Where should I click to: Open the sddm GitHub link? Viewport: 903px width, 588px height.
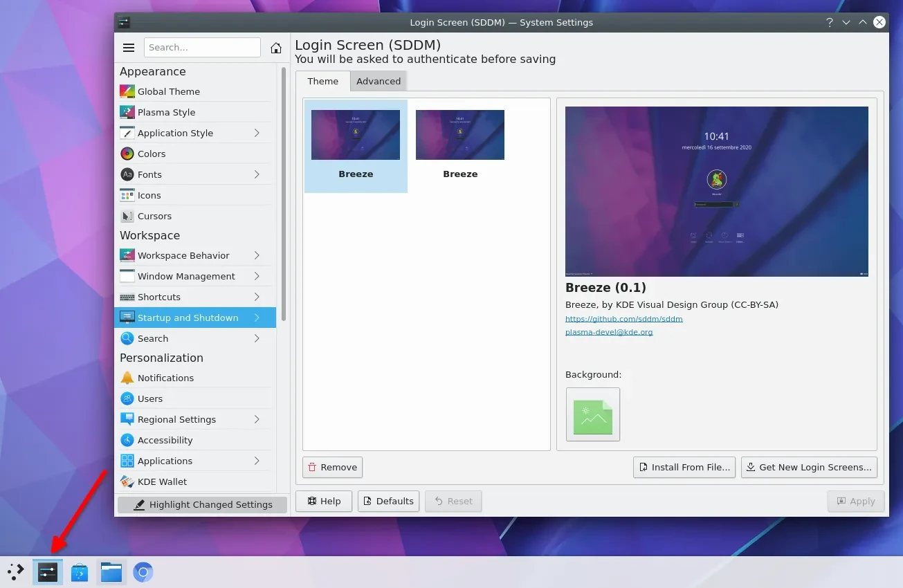624,319
